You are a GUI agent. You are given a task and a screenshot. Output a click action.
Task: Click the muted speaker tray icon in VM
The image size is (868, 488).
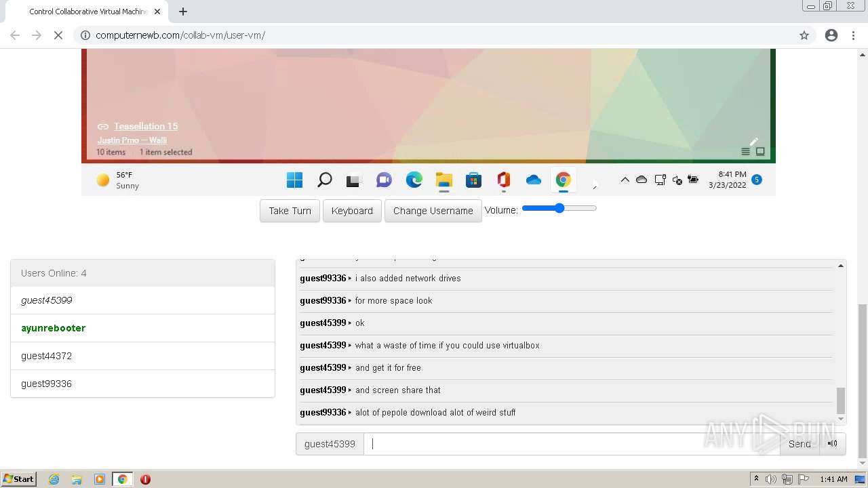677,180
